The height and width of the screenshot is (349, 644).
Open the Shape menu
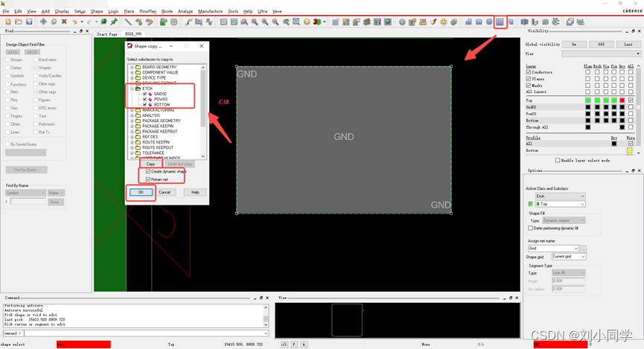[x=97, y=12]
